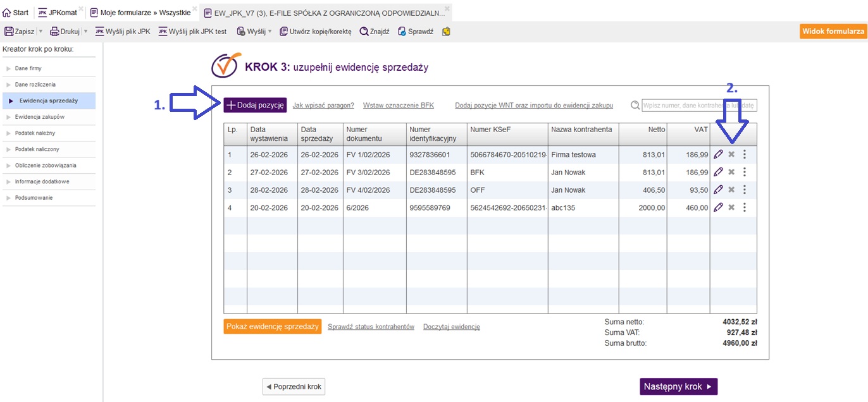This screenshot has height=402, width=868.
Task: Open three-dot menu for invoice FV 4/02/2026
Action: (745, 190)
